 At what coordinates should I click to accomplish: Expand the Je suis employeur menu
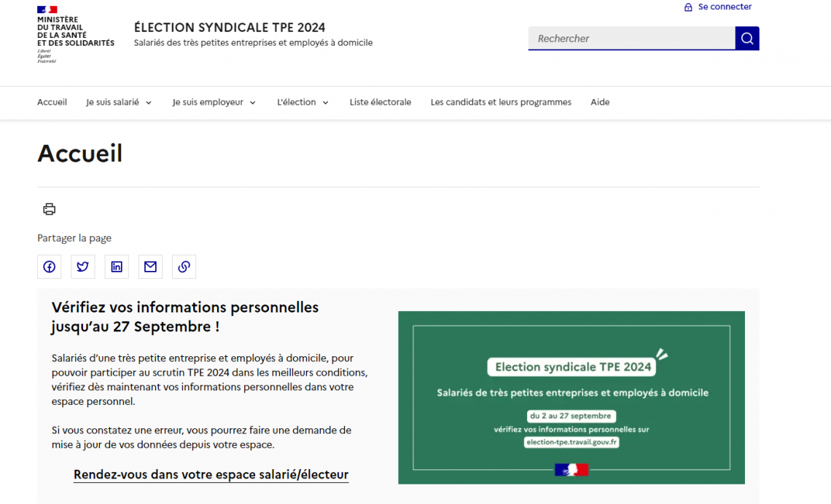[x=214, y=103]
